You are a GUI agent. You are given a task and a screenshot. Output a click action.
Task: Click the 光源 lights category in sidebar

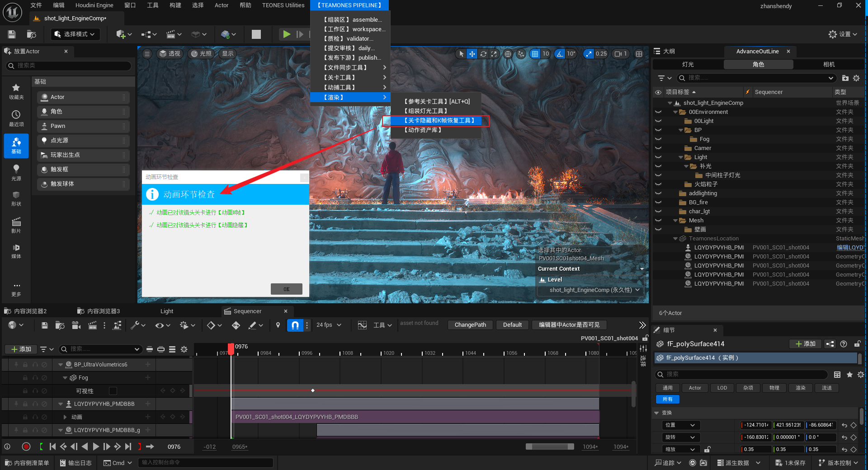click(16, 172)
